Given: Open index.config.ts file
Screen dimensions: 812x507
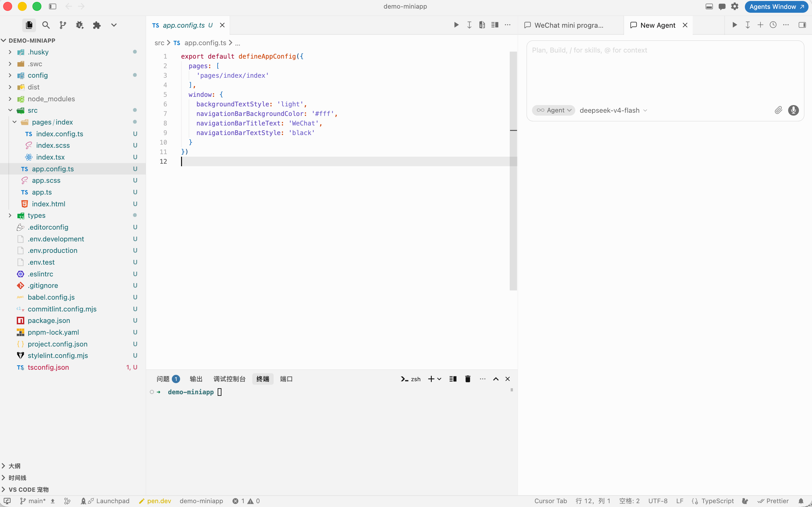Looking at the screenshot, I should point(73,134).
